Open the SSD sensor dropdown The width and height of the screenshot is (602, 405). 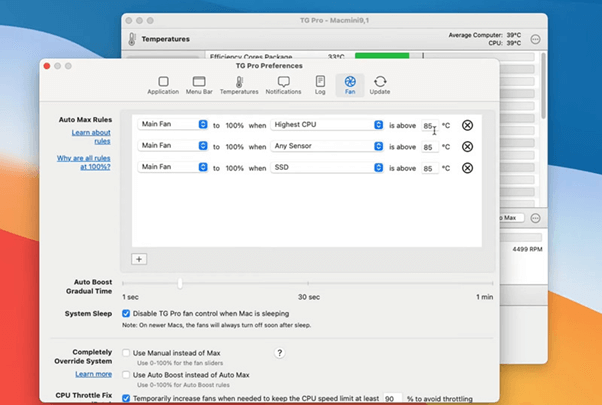(327, 167)
